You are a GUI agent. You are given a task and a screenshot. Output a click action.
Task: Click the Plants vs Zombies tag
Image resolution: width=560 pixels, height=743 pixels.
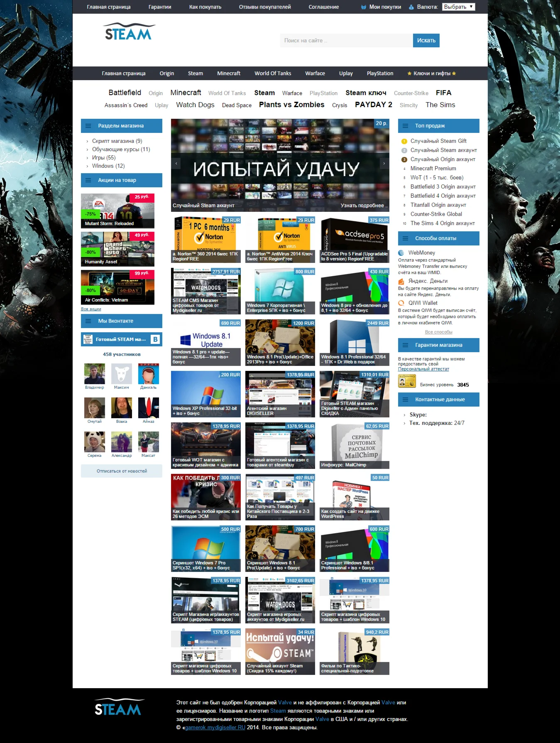click(292, 105)
